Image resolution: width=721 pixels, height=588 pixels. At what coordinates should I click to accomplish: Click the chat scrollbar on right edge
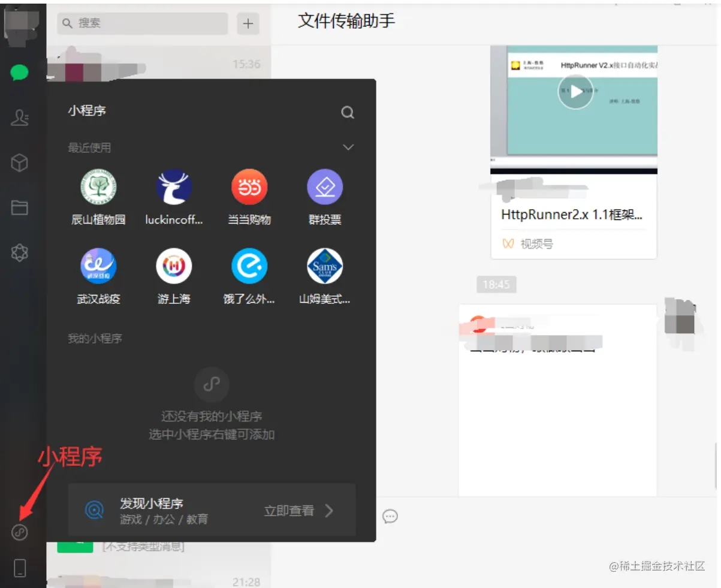click(716, 465)
